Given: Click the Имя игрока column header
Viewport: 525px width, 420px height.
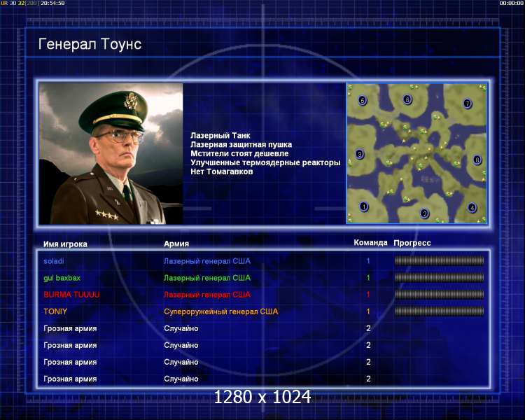Looking at the screenshot, I should 65,244.
